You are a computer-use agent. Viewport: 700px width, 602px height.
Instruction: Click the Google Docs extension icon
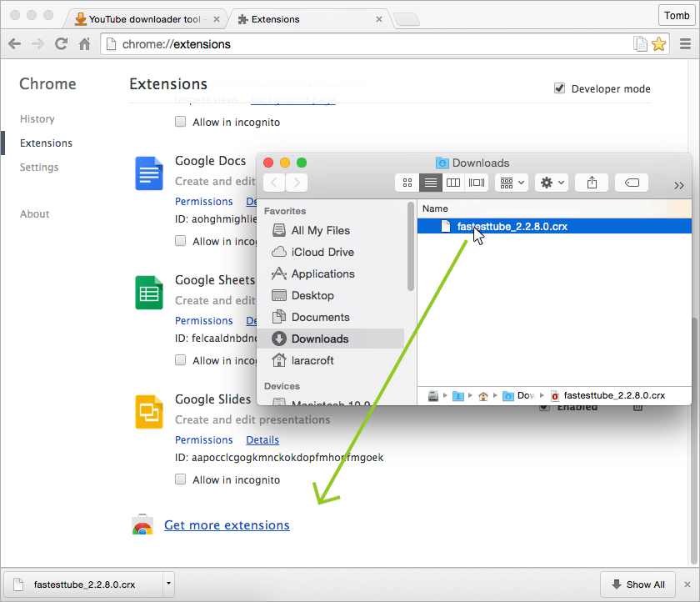pos(149,173)
